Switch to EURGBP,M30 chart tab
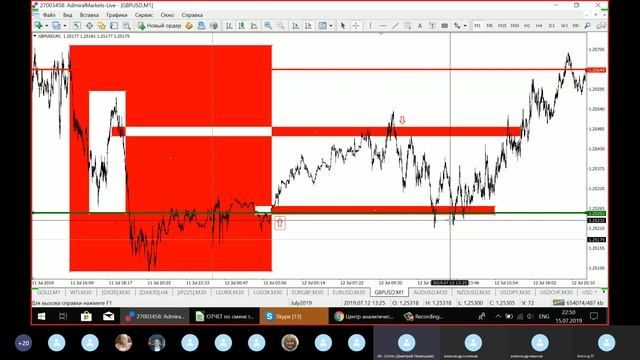640x360 pixels. tap(307, 292)
